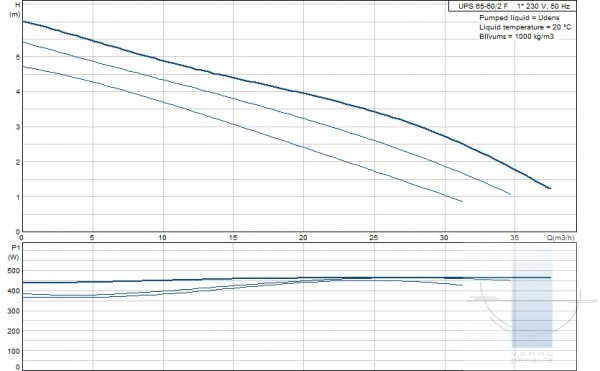Click the thick power curve's left start
This screenshot has height=371, width=600.
pos(24,282)
